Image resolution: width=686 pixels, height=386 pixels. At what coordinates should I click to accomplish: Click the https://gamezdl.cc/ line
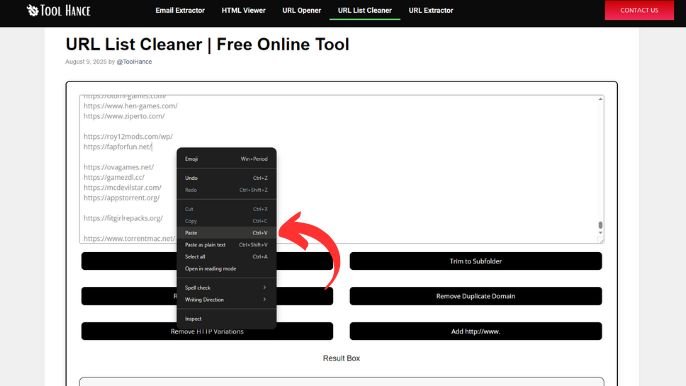click(114, 177)
